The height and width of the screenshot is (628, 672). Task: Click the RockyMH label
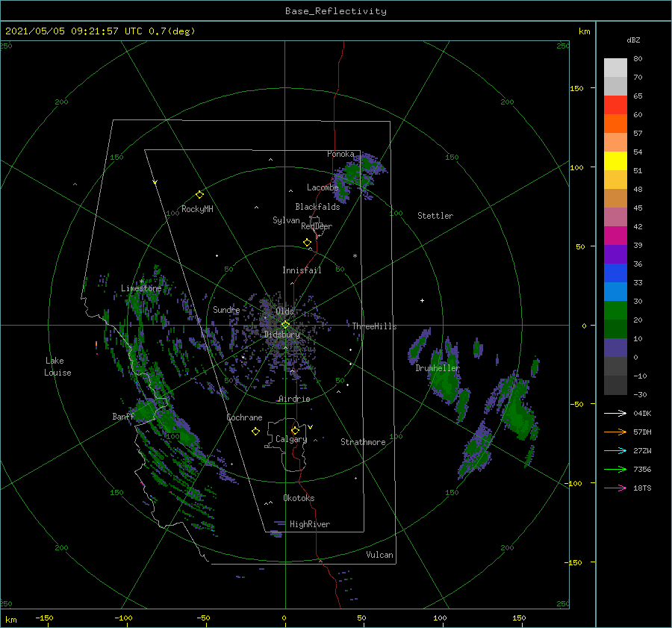click(197, 209)
